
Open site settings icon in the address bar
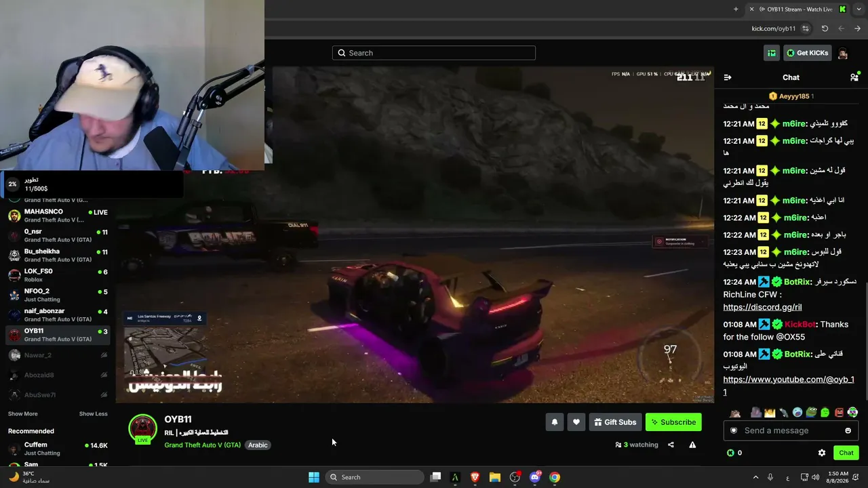(806, 28)
